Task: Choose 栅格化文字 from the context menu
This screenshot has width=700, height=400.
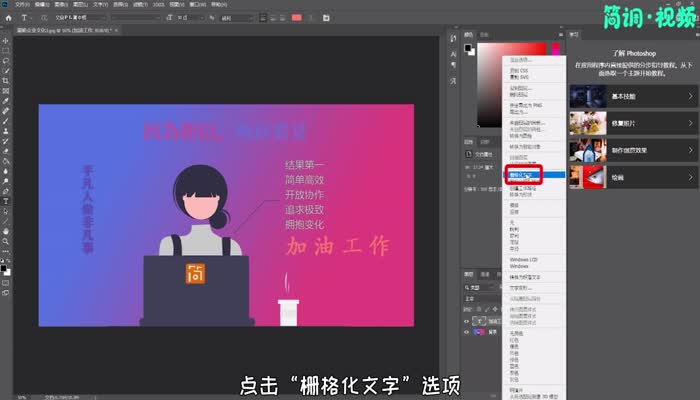Action: pos(520,174)
